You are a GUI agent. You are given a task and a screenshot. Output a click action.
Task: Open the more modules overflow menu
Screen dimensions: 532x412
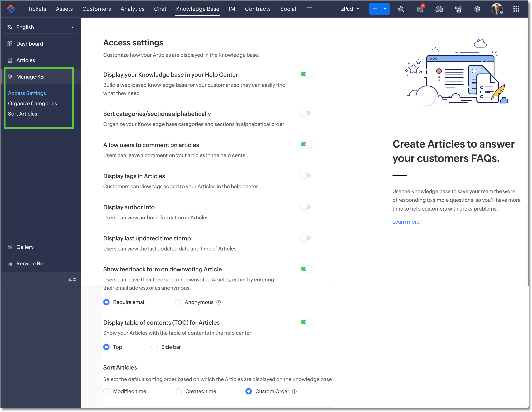309,9
